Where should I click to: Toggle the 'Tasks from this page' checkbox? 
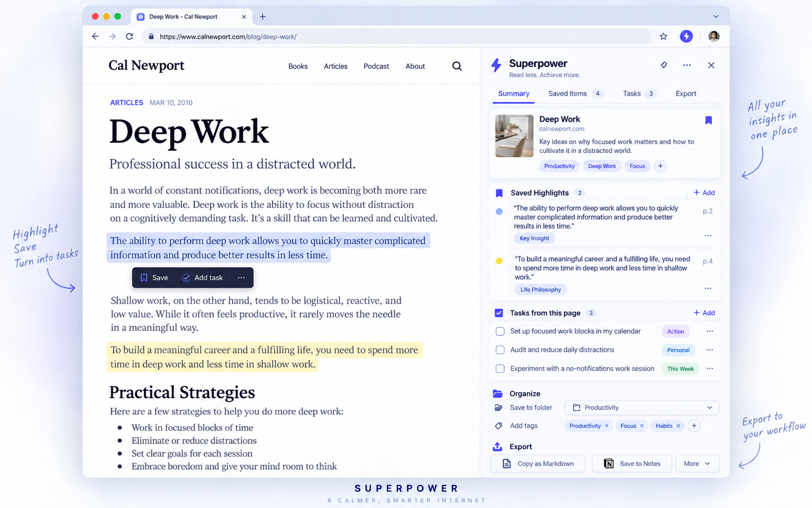pos(499,313)
